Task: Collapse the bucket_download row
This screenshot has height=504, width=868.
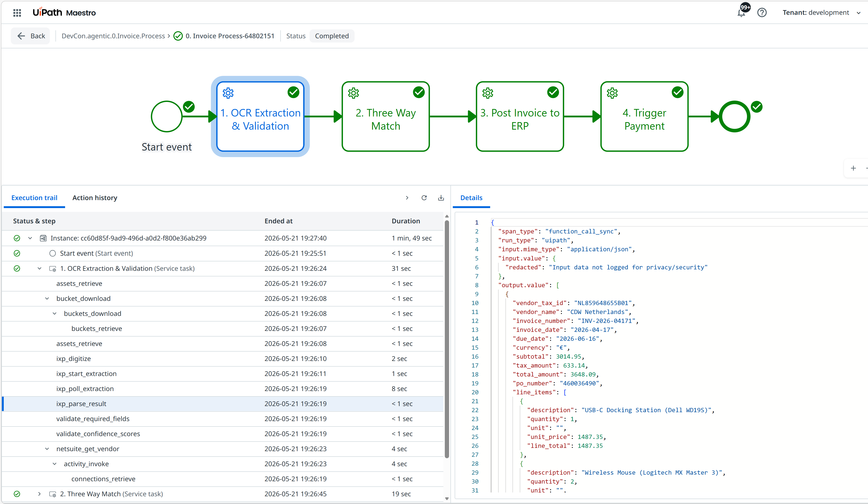Action: (x=47, y=299)
